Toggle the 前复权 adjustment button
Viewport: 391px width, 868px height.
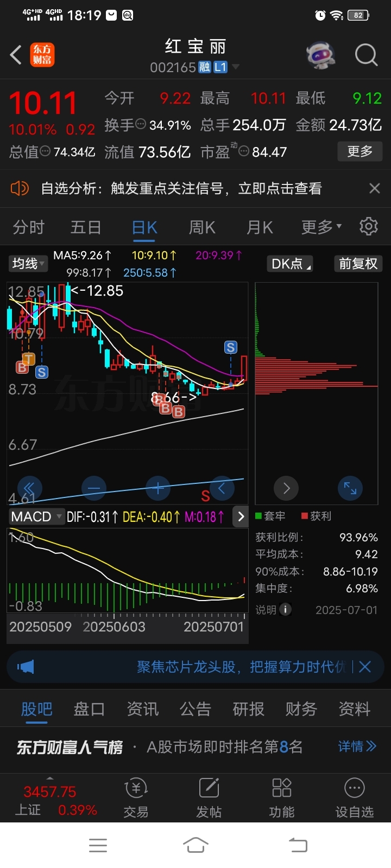358,264
